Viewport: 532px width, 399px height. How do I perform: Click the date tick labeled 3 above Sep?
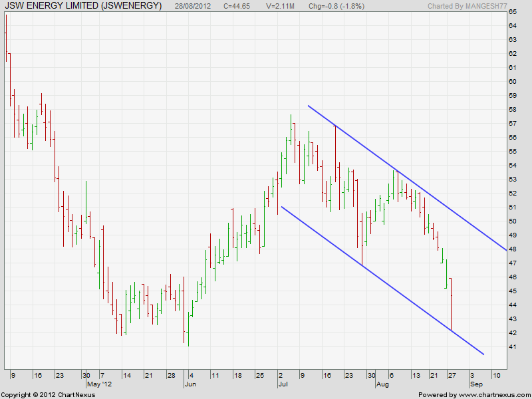pos(472,375)
